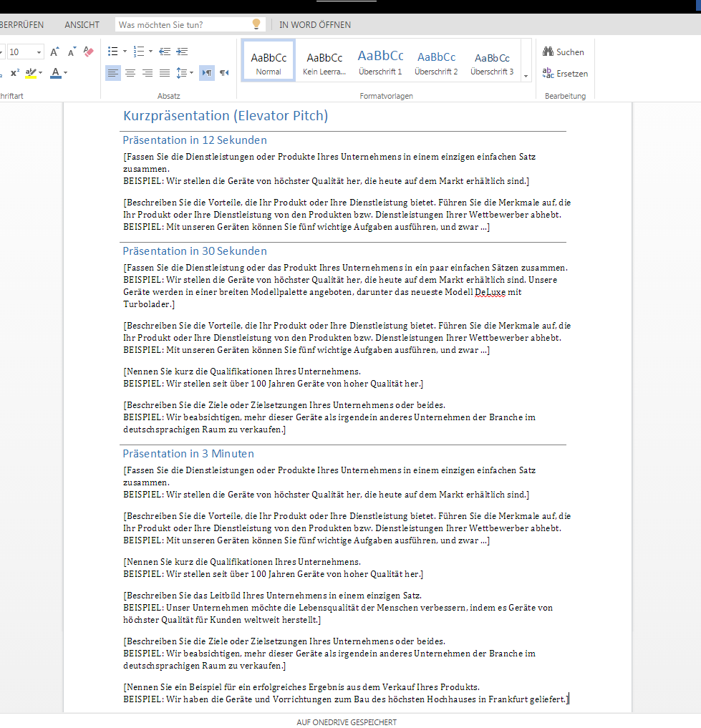
Task: Justify the paragraph text
Action: 165,73
